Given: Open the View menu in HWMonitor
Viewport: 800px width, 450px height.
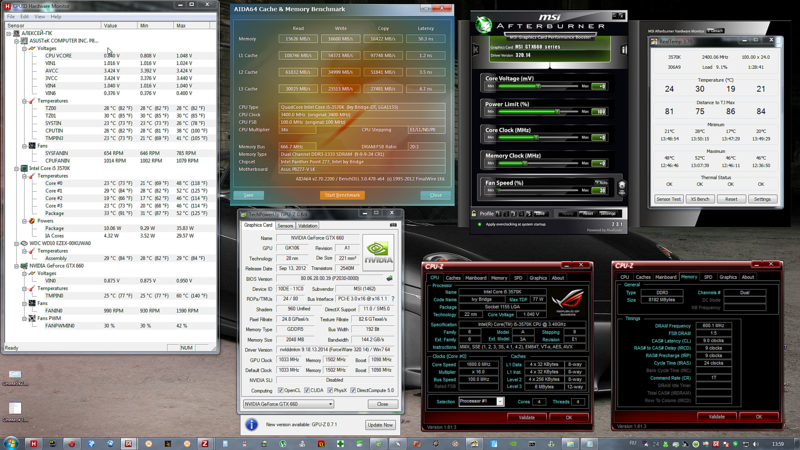Looking at the screenshot, I should (39, 17).
